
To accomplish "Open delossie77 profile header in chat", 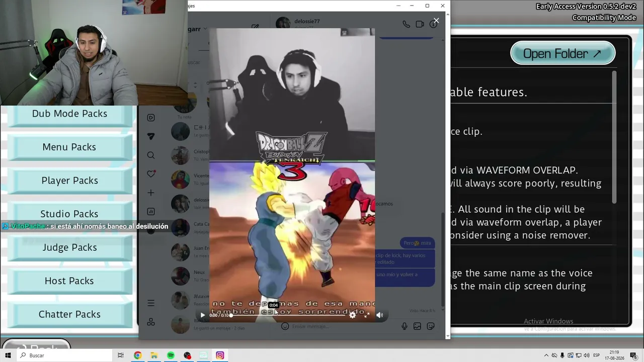I will (x=298, y=23).
